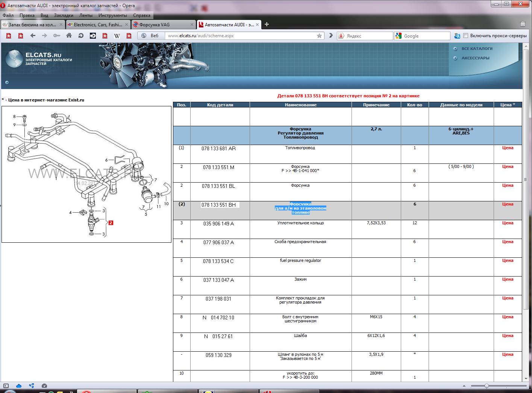Select part code 077 906 037 A
The height and width of the screenshot is (393, 532).
218,242
